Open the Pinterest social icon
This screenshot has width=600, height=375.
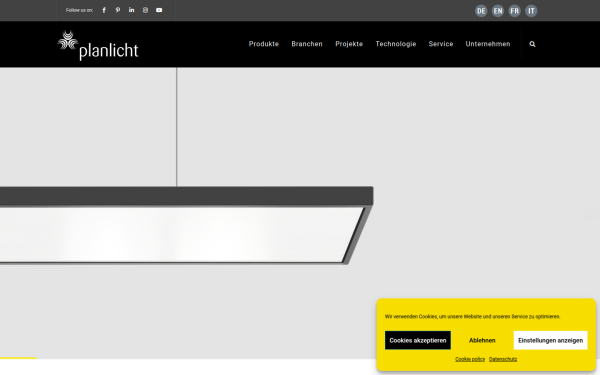(118, 10)
